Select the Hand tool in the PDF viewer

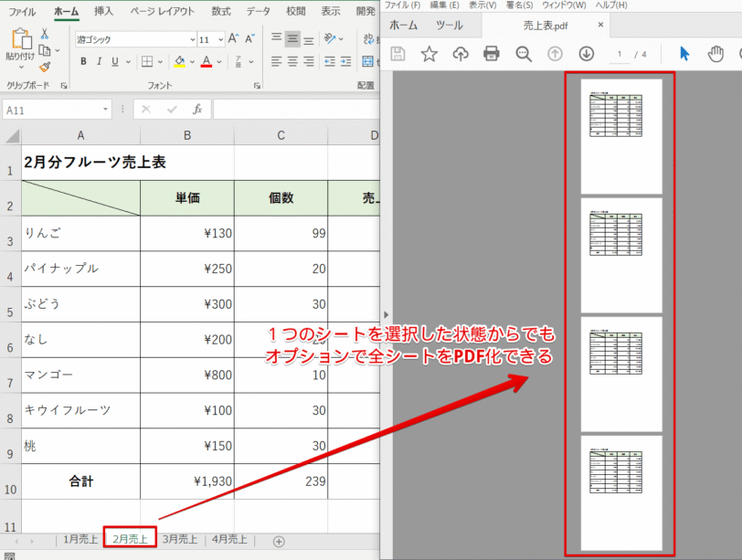click(714, 53)
